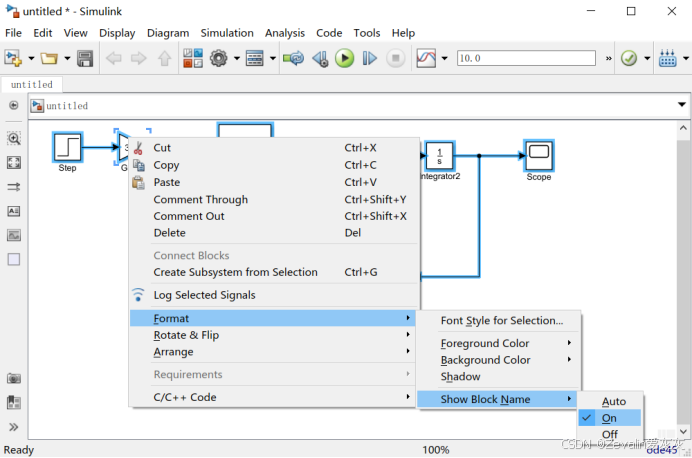
Task: Run the simulation with green play button
Action: 344,58
